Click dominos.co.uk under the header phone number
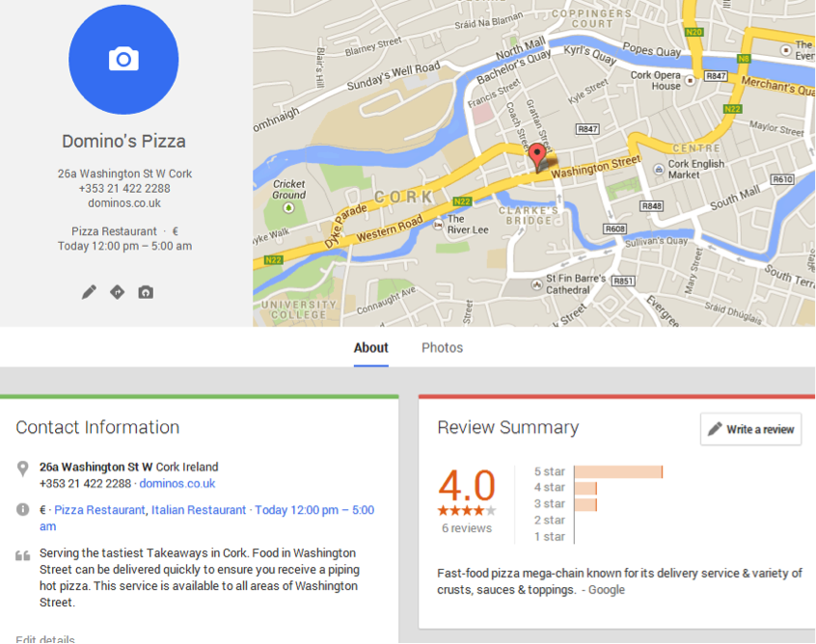This screenshot has width=816, height=644. 124,203
